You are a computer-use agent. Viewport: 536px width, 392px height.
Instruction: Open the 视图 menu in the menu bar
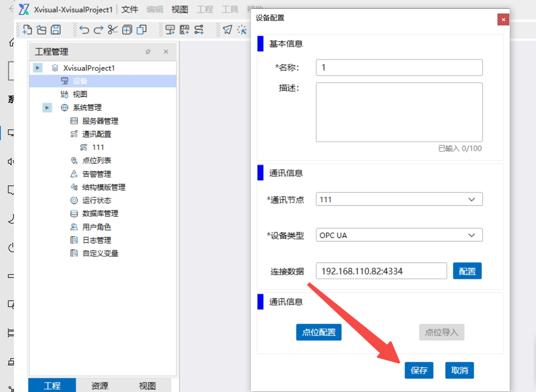[x=180, y=10]
